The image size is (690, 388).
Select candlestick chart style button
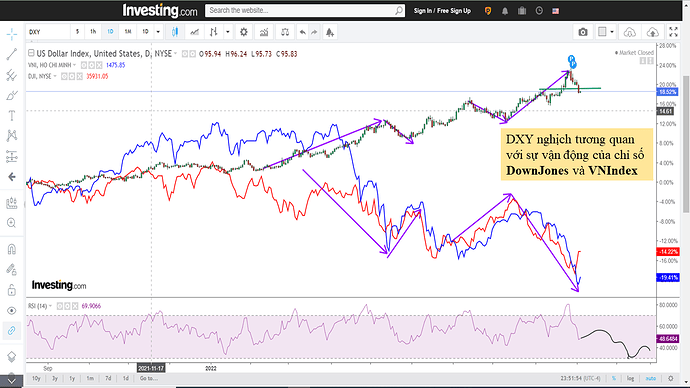click(x=175, y=32)
